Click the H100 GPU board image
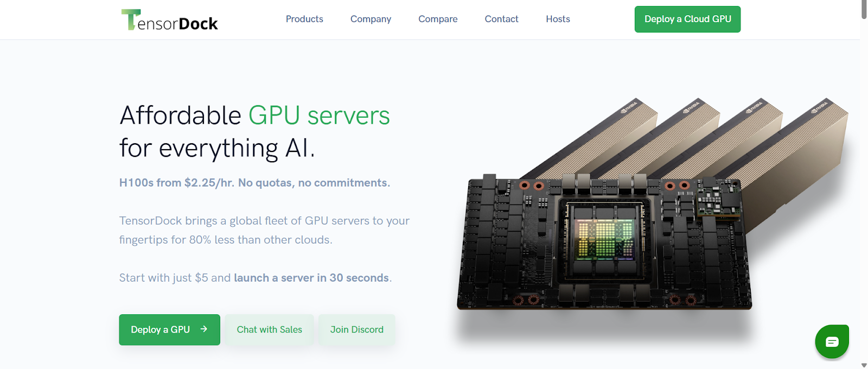This screenshot has height=369, width=868. tap(604, 242)
